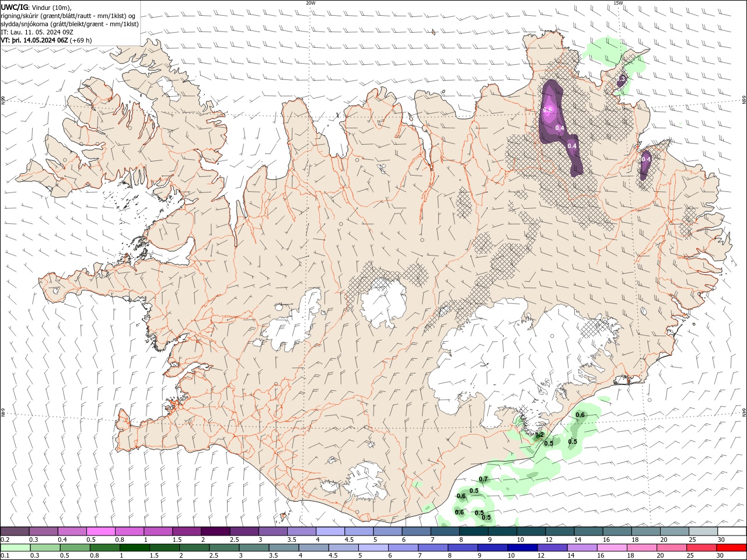This screenshot has height=560, width=747.
Task: Click the white final swatch of snow legend
Action: point(732,531)
